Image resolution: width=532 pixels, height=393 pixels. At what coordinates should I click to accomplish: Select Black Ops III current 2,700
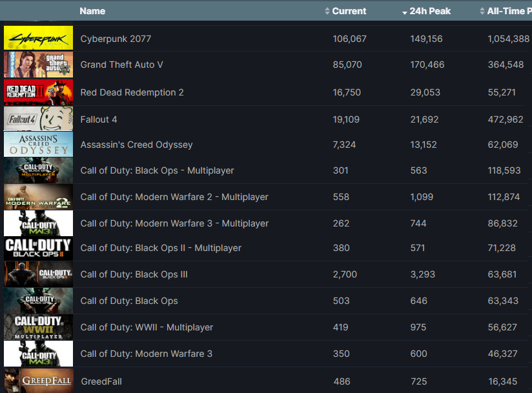345,274
